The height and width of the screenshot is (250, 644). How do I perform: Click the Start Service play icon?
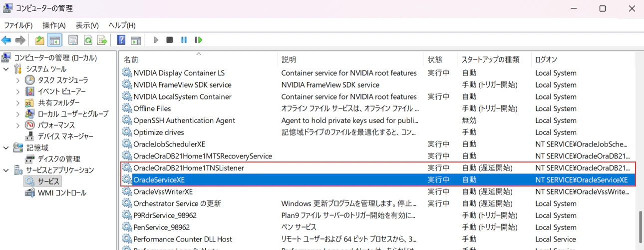click(x=156, y=40)
